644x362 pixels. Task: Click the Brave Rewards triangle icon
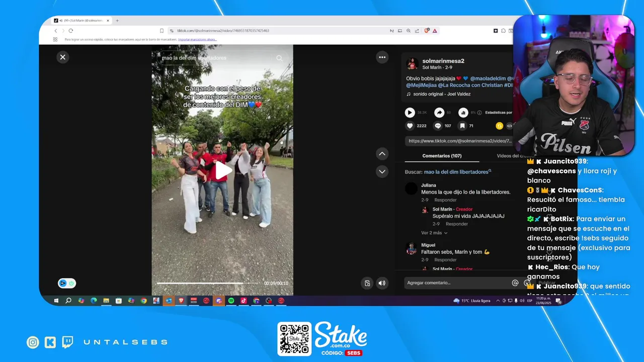click(x=435, y=31)
